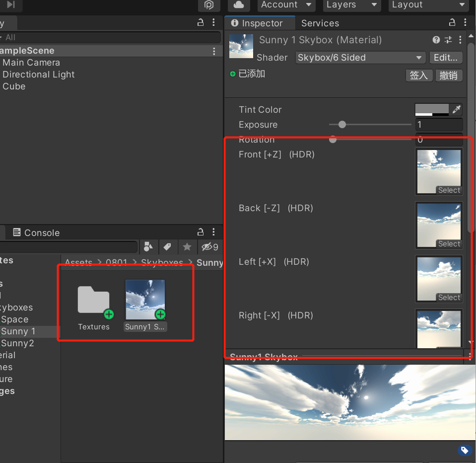Screen dimensions: 476x463
Task: Click Select on the Front [+Z] texture
Action: 449,190
